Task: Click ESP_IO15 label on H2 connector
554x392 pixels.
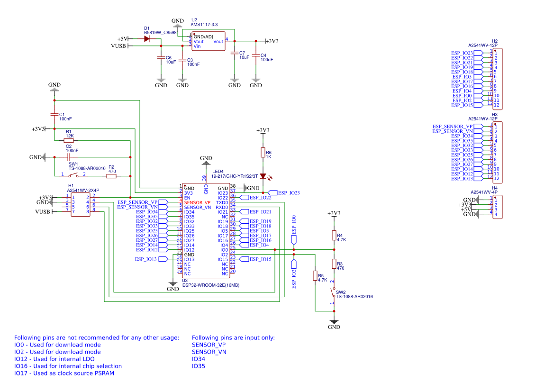Action: pyautogui.click(x=462, y=105)
